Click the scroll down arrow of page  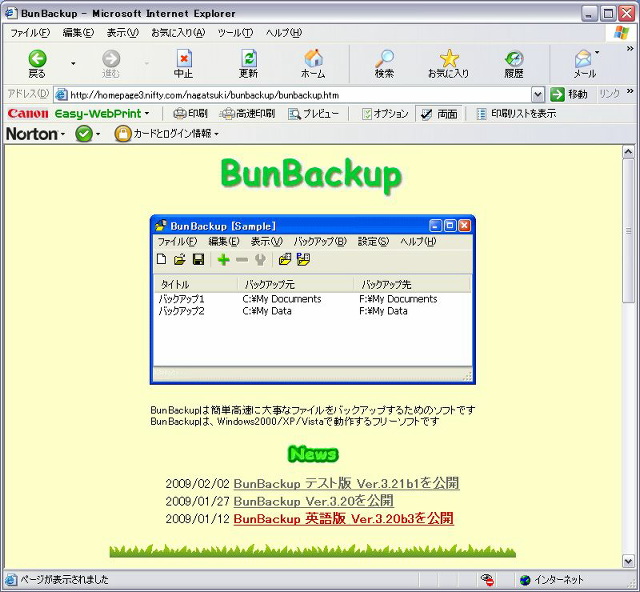628,561
